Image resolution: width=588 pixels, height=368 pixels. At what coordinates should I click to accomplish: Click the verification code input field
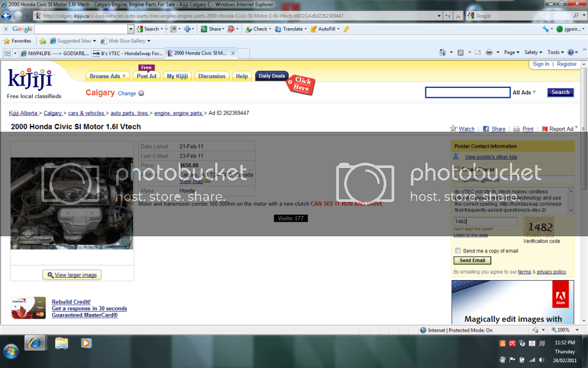(x=485, y=221)
